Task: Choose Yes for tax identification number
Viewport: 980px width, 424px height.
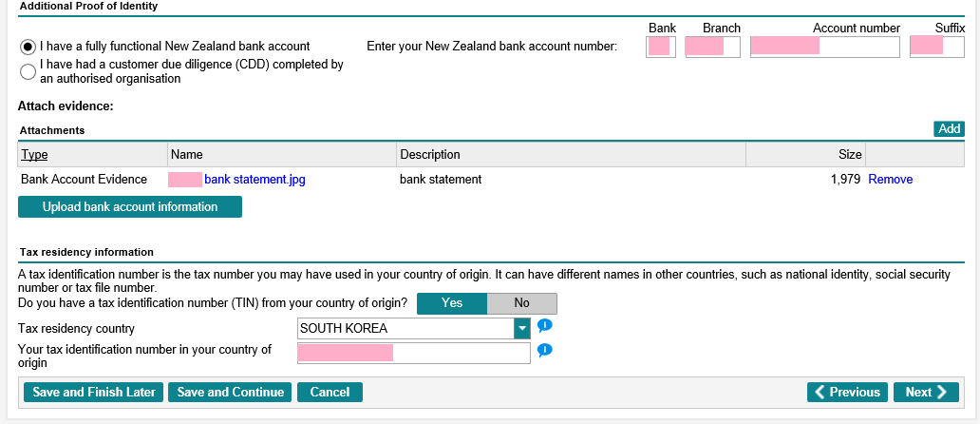Action: click(452, 303)
